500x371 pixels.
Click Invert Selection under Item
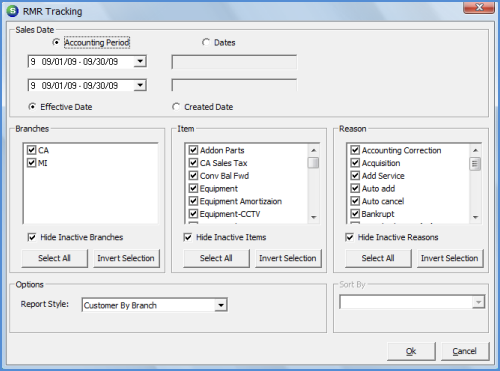click(x=288, y=258)
